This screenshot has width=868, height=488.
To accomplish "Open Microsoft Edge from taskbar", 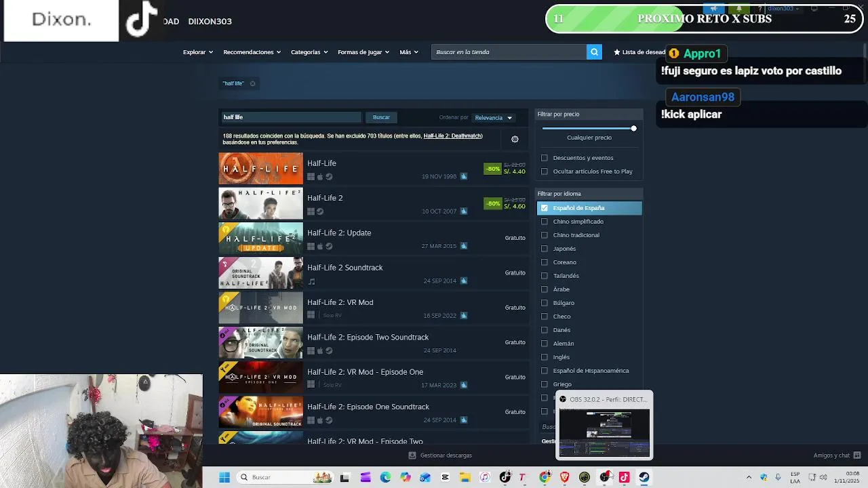I will [385, 477].
